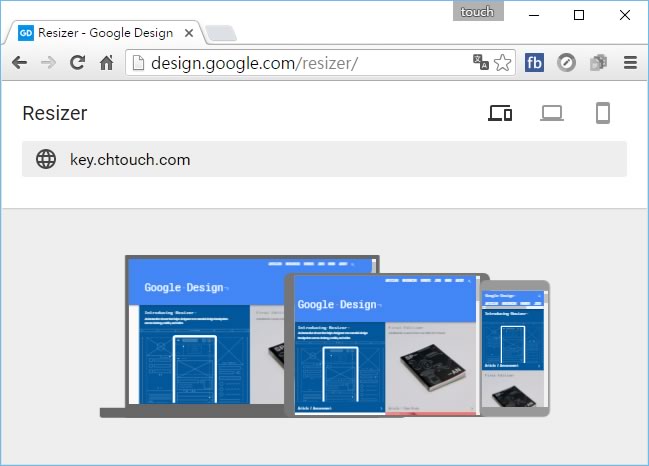This screenshot has width=649, height=466.
Task: Open a new browser tab
Action: (x=221, y=34)
